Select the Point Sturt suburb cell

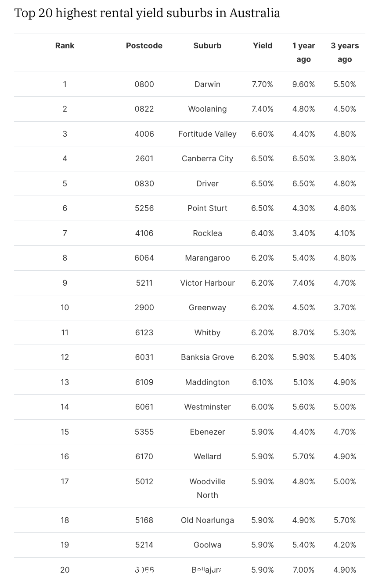[x=207, y=208]
